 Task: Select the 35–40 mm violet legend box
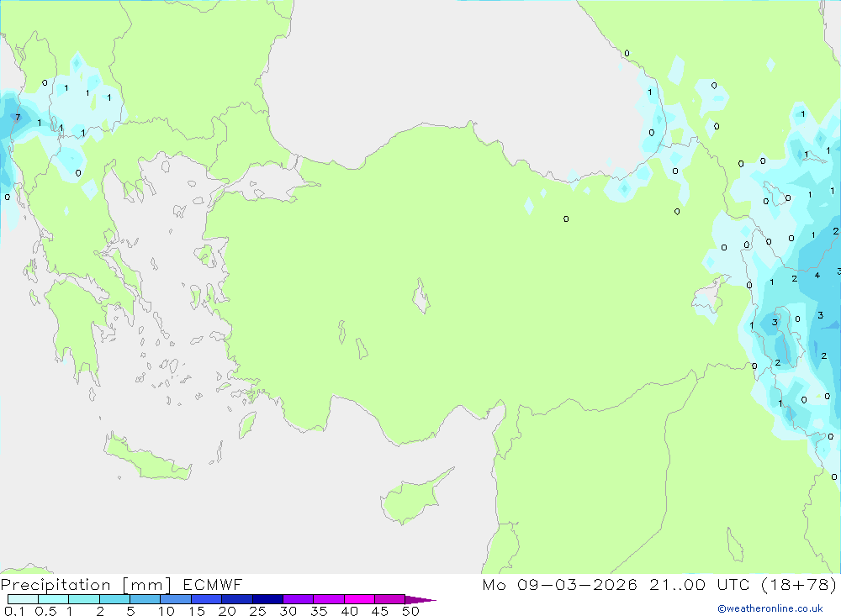(x=329, y=599)
